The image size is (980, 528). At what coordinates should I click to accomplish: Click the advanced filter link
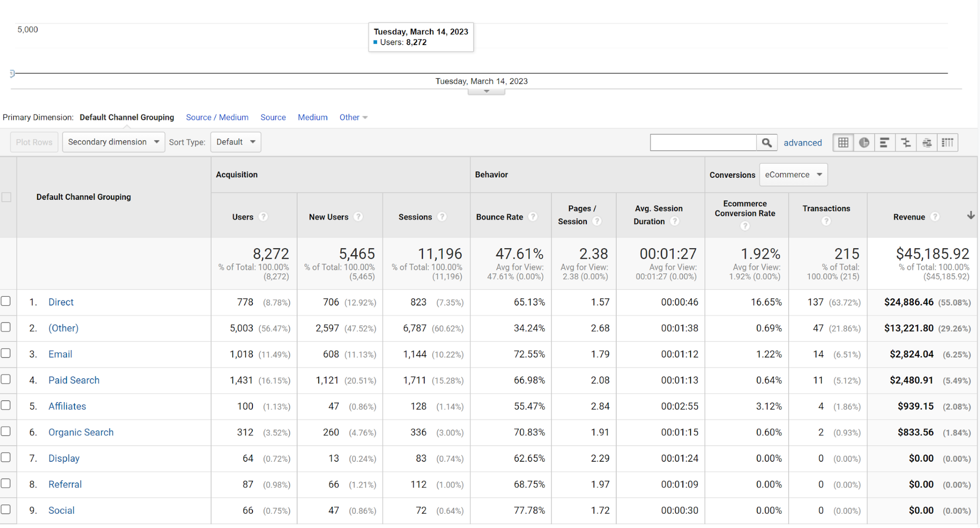(x=803, y=143)
